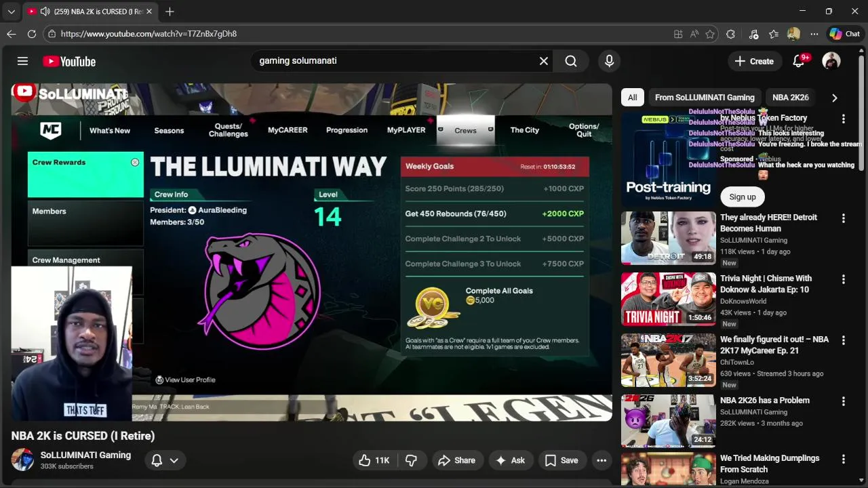Dislike the video with thumbs down

411,460
